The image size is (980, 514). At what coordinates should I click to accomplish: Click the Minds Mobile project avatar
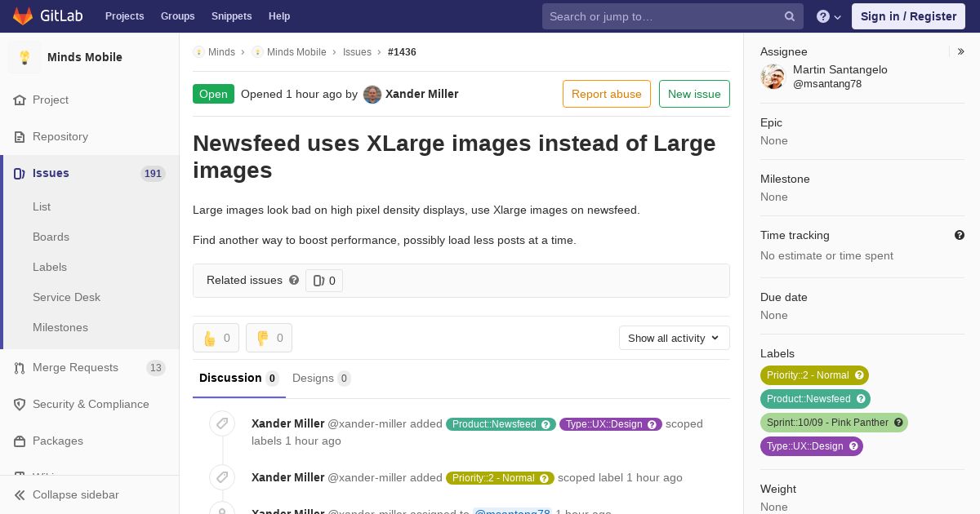pyautogui.click(x=24, y=57)
